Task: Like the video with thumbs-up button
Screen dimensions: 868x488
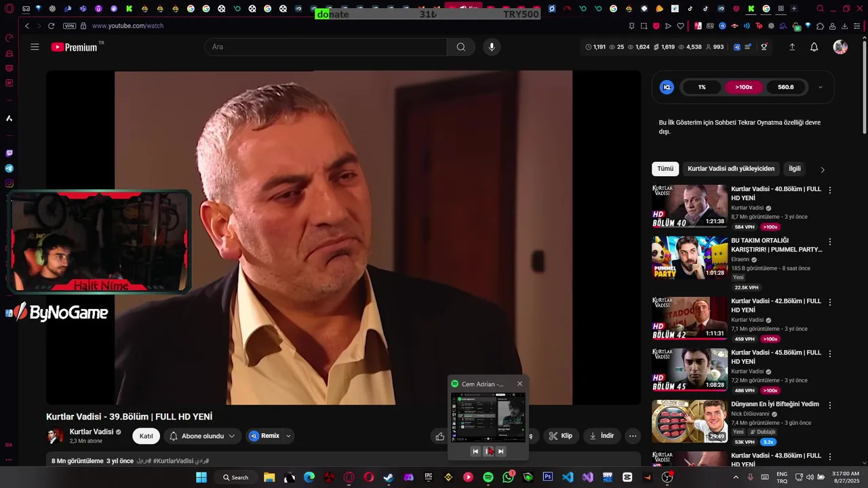Action: point(440,436)
